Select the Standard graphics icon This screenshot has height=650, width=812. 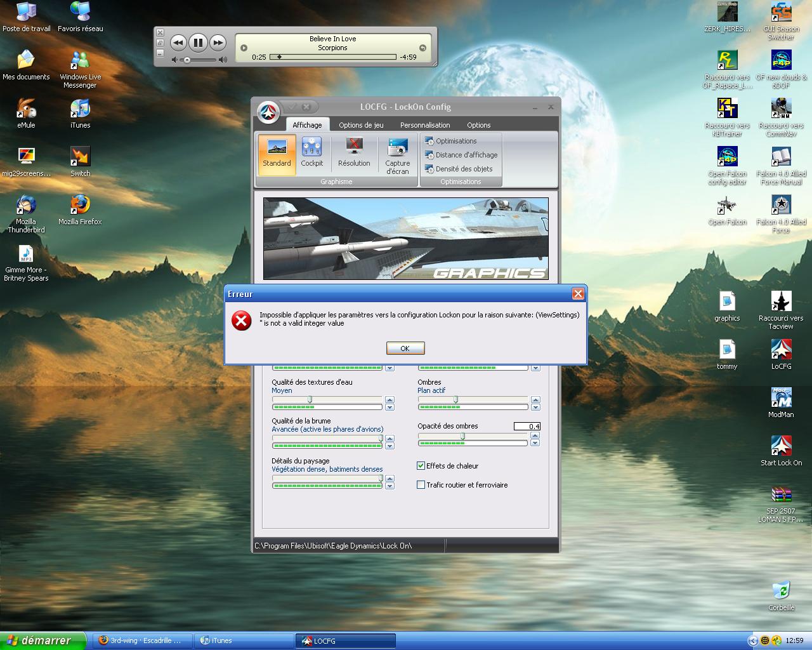(277, 154)
